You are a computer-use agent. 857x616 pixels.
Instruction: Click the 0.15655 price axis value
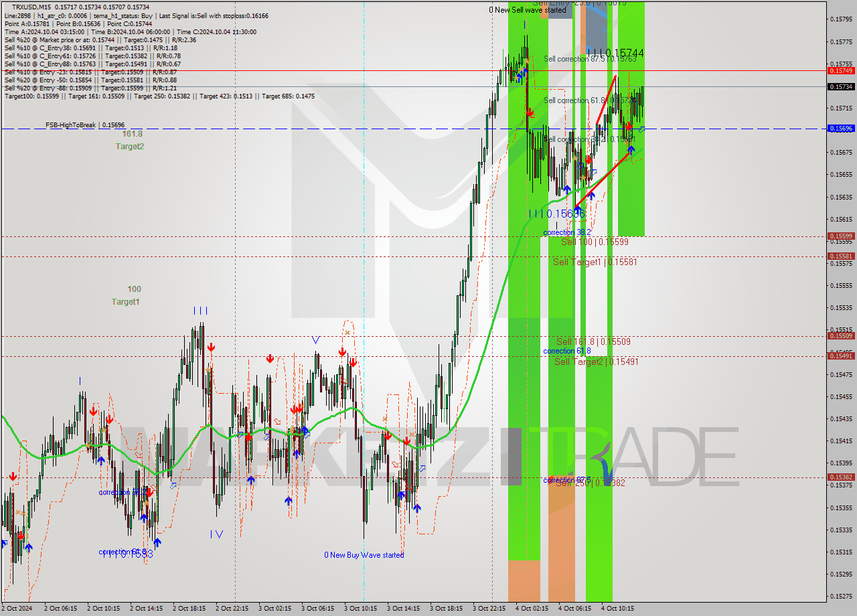click(x=840, y=175)
